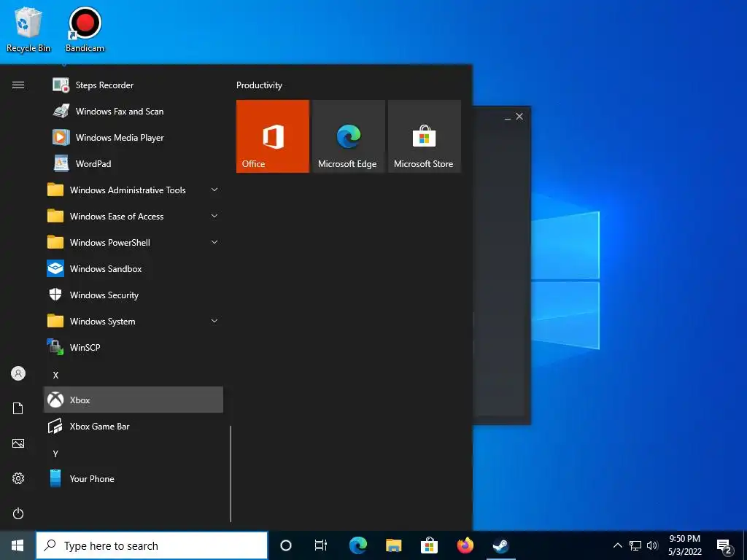This screenshot has height=560, width=747.
Task: Open File Explorer on the taskbar
Action: tap(393, 545)
